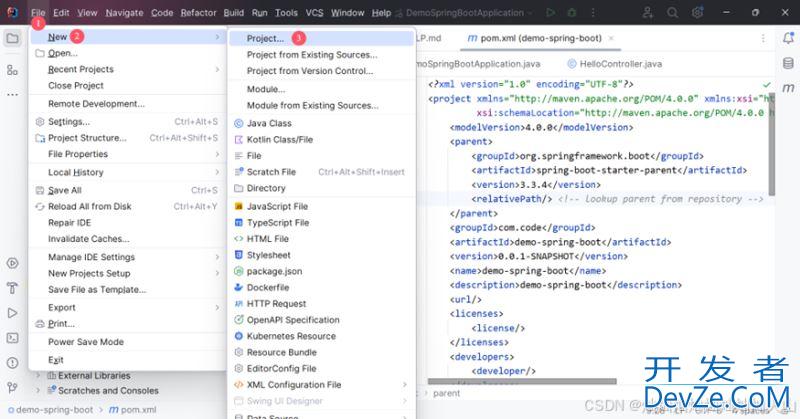
Task: Choose Project... in the New submenu
Action: [x=321, y=38]
